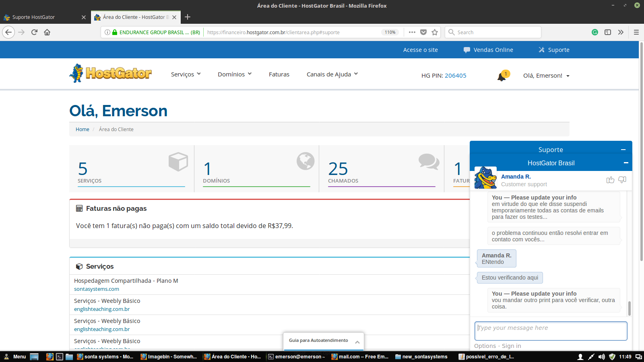Click the notification bell icon
The width and height of the screenshot is (644, 362).
tap(502, 76)
